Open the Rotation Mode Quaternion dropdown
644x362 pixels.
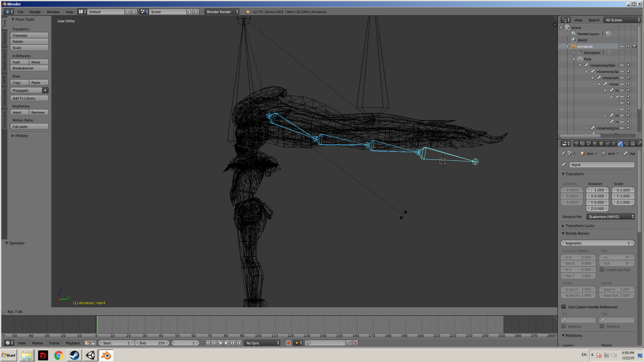(611, 217)
